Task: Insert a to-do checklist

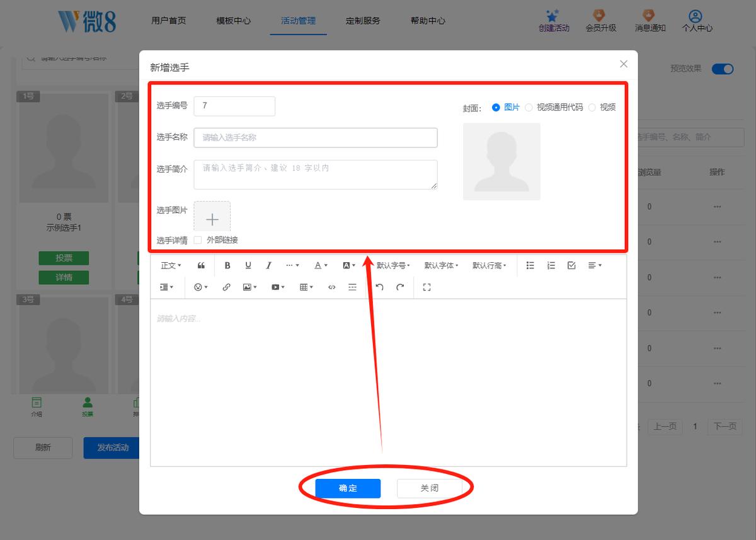Action: tap(571, 266)
